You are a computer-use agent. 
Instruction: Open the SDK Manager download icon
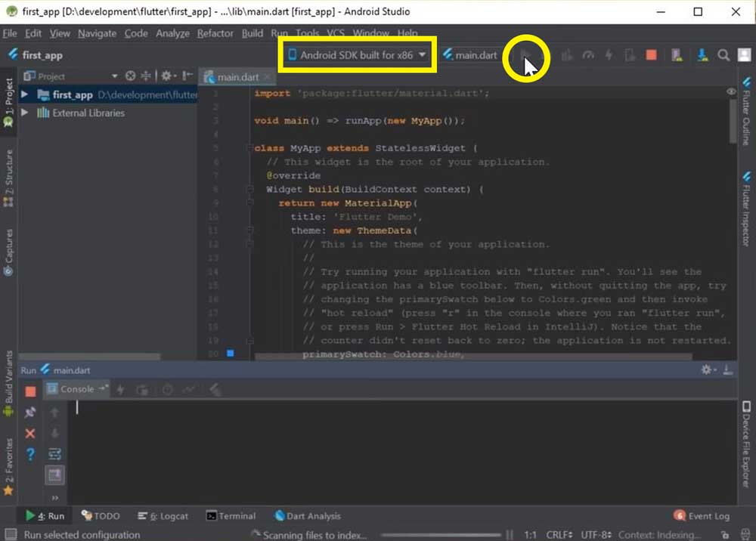[702, 55]
